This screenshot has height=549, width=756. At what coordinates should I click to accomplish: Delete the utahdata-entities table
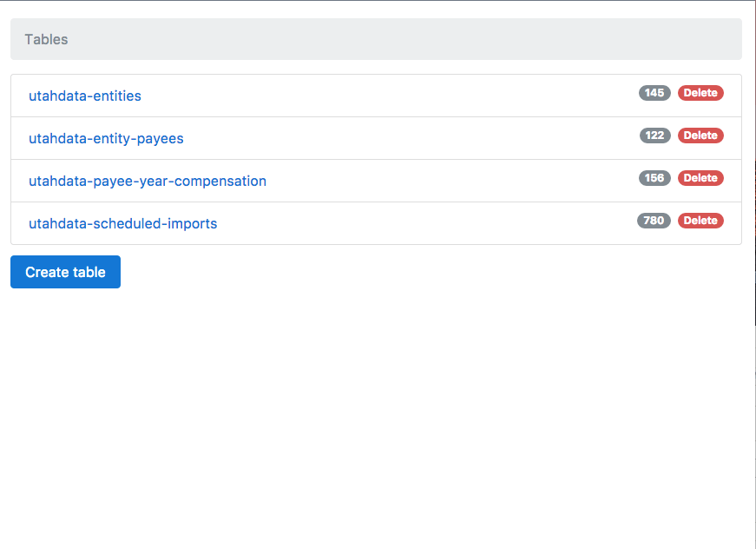(700, 93)
